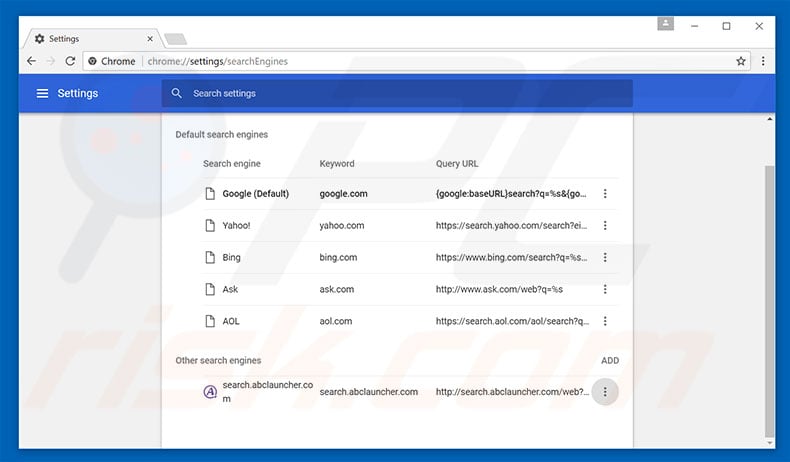
Task: Click the forward navigation arrow
Action: click(x=51, y=61)
